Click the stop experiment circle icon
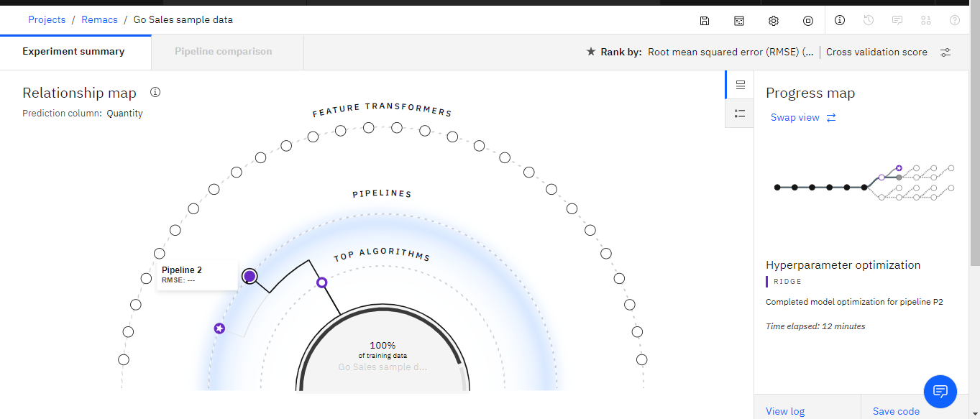 coord(808,21)
